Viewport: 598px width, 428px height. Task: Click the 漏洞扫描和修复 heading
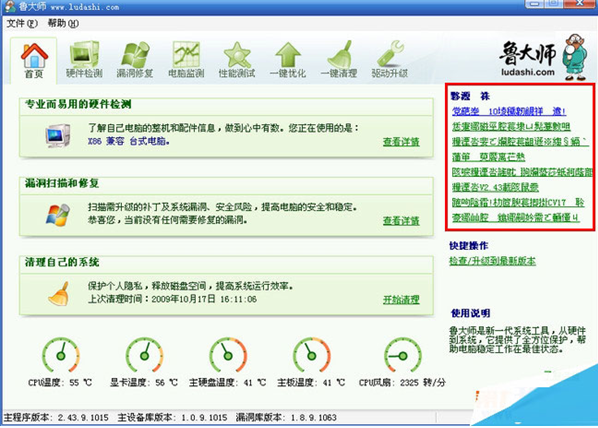[62, 183]
